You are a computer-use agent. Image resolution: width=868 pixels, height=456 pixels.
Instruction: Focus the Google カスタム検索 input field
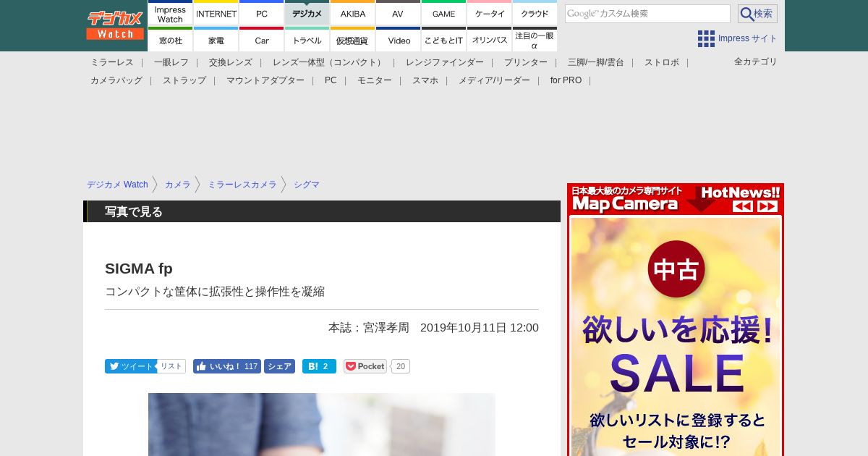pos(647,14)
